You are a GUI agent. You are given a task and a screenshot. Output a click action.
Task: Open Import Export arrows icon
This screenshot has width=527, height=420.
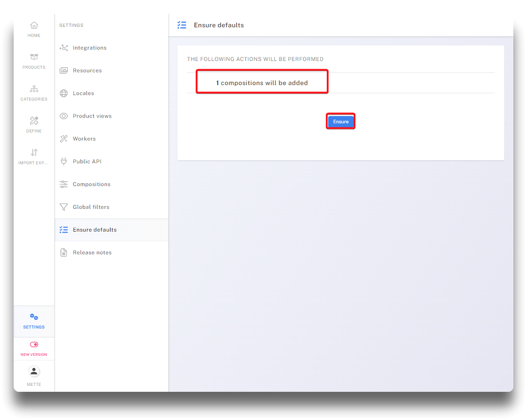(x=34, y=152)
